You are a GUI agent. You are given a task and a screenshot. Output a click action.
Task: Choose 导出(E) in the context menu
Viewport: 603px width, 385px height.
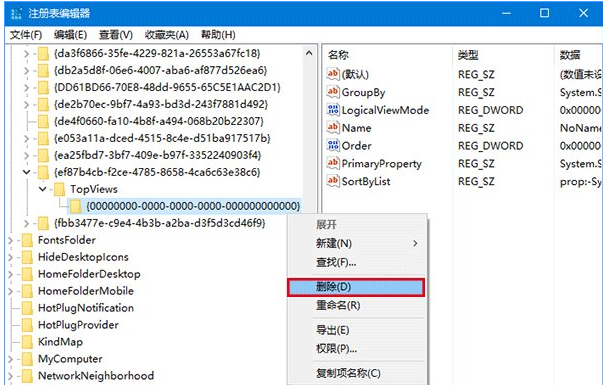point(356,330)
